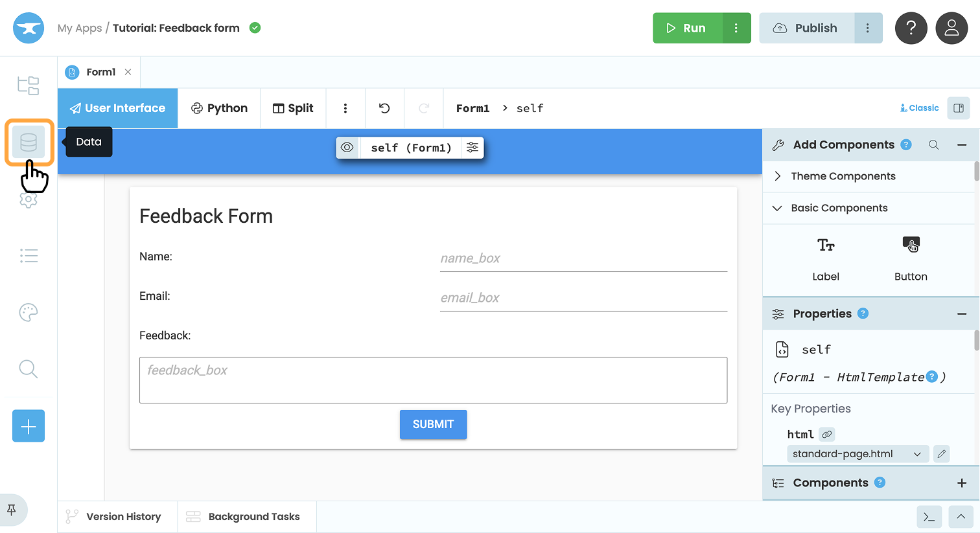This screenshot has width=980, height=533.
Task: Publish the app
Action: [806, 28]
